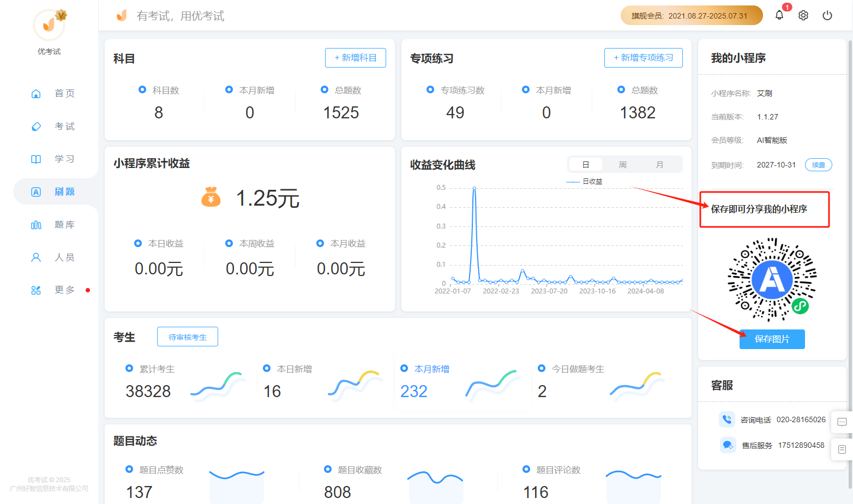
Task: Click the home icon next to 首页
Action: pos(36,93)
